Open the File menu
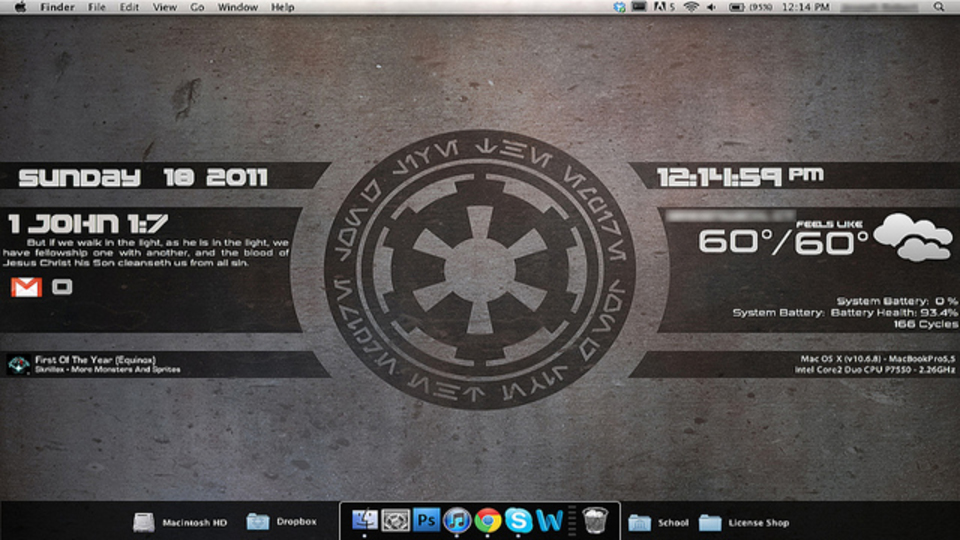960x540 pixels. (x=96, y=7)
